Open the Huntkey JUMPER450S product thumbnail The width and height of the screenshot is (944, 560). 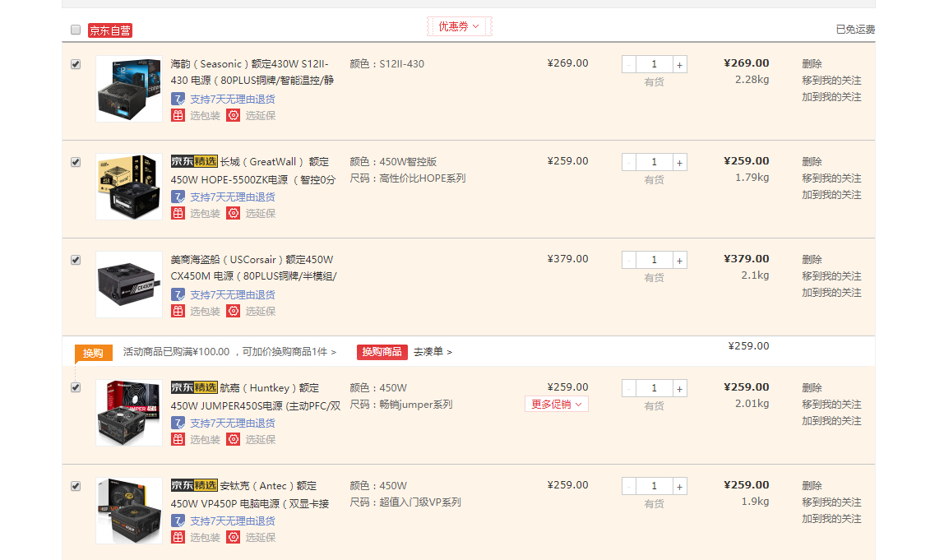click(x=129, y=413)
